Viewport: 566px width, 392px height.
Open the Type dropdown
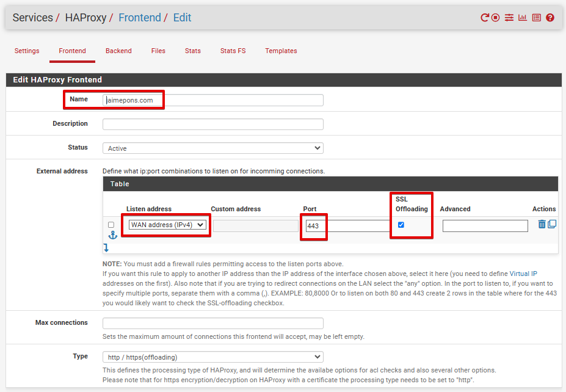pyautogui.click(x=212, y=357)
